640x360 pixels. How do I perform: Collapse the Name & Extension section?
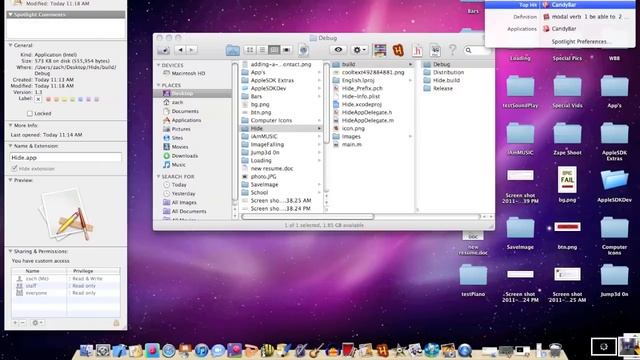tap(11, 146)
